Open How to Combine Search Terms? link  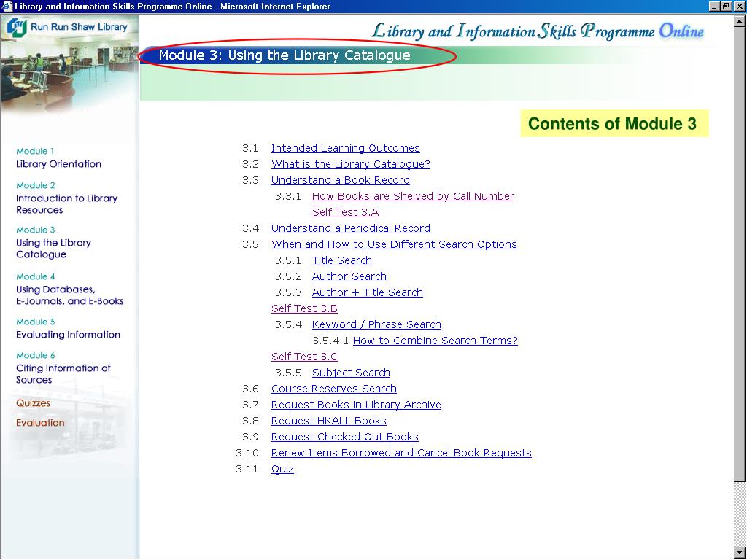[x=436, y=341]
